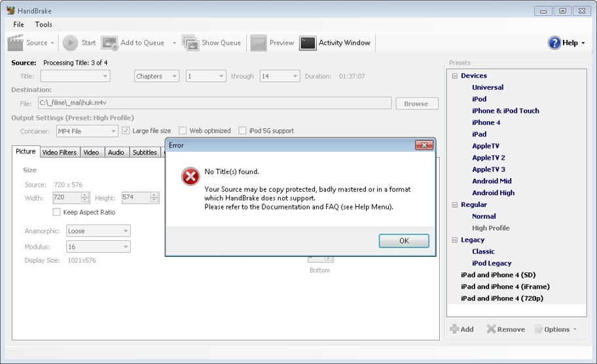Click the Help question mark icon

(x=554, y=43)
